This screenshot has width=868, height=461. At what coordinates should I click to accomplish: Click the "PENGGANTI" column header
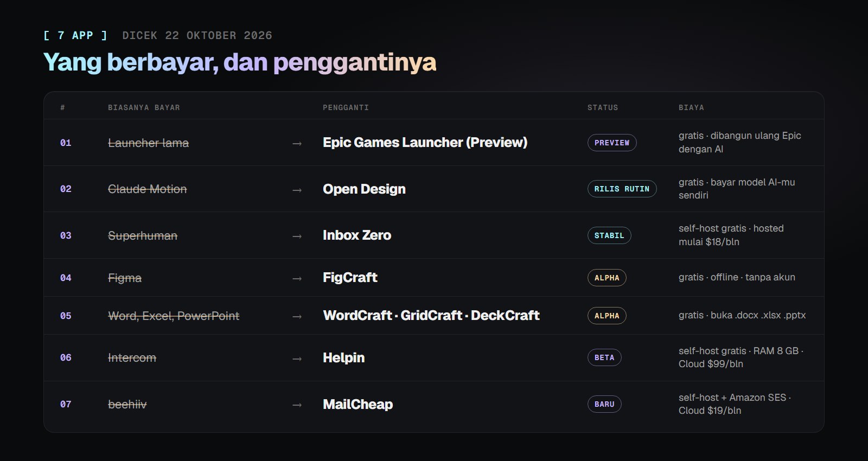(x=346, y=107)
